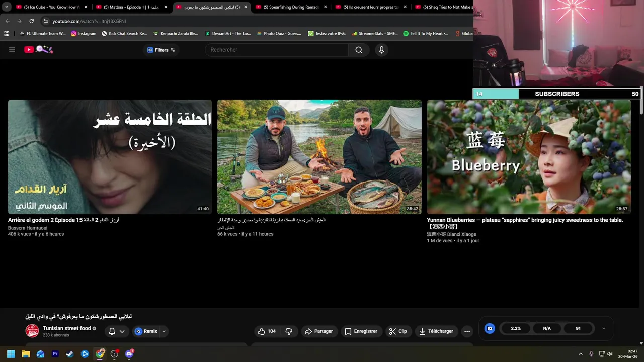Switch to Spearfishing During Ramadan tab
This screenshot has height=362, width=644.
pos(290,7)
